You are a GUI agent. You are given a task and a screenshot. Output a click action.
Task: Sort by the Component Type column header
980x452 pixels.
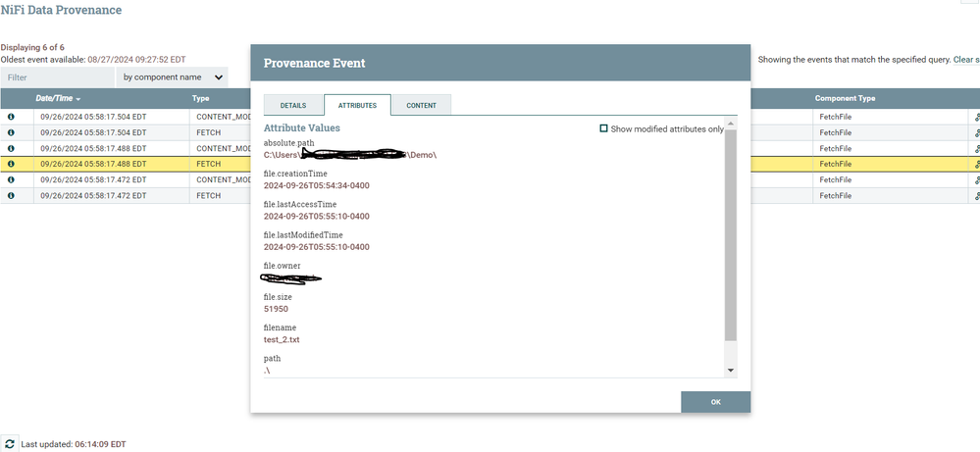point(845,99)
